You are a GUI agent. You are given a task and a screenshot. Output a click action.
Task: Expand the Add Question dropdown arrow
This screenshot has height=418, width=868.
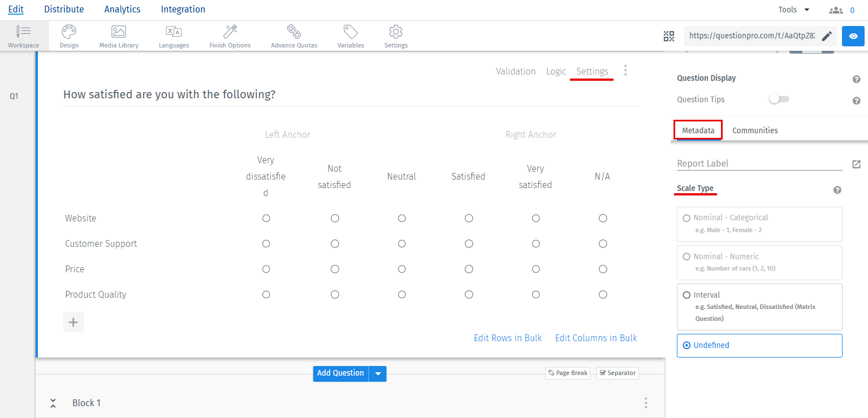(x=377, y=373)
